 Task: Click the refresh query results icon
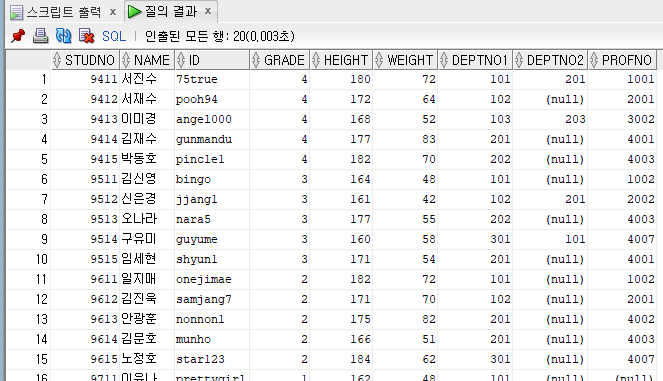pos(63,36)
